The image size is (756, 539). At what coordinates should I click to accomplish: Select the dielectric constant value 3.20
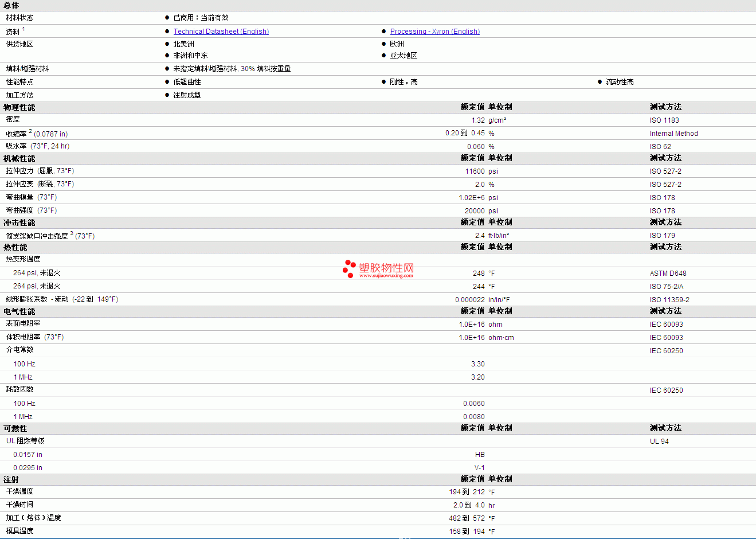[478, 377]
